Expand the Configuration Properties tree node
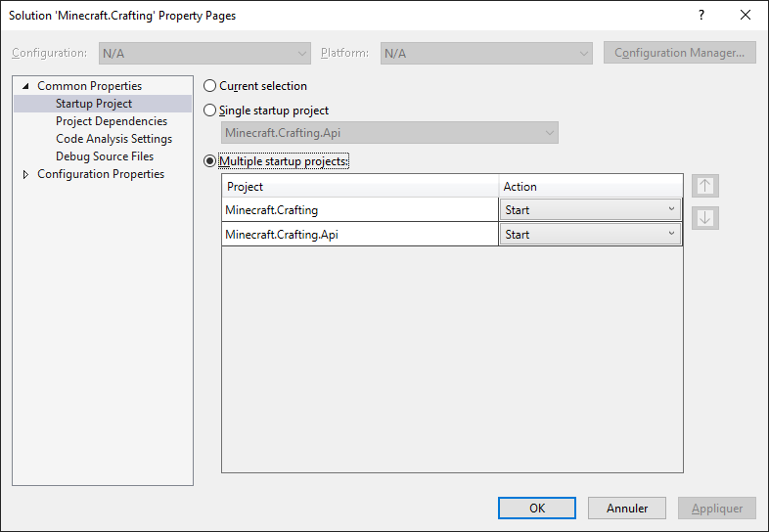Screen dimensions: 769x532 [x=25, y=174]
